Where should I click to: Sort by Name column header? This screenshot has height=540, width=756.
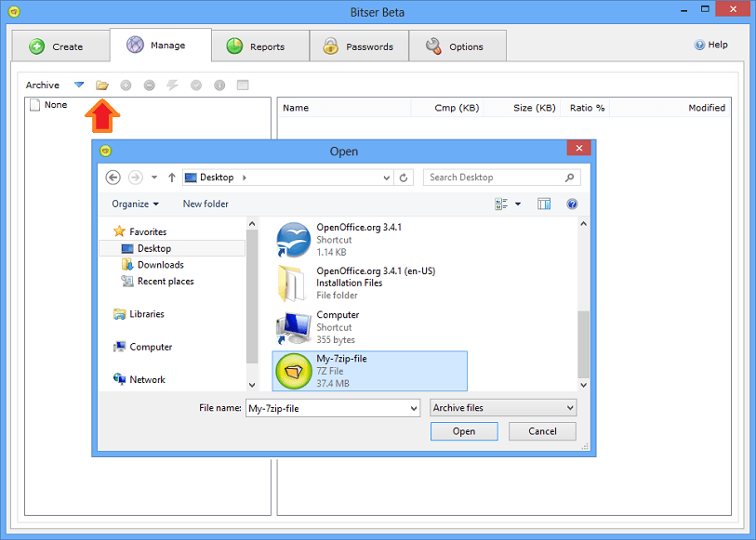[x=344, y=108]
